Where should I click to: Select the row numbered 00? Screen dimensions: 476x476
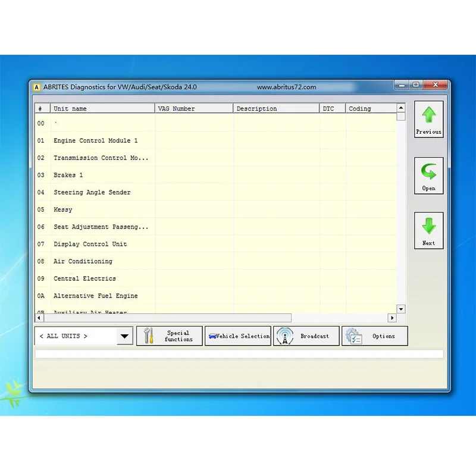click(216, 123)
